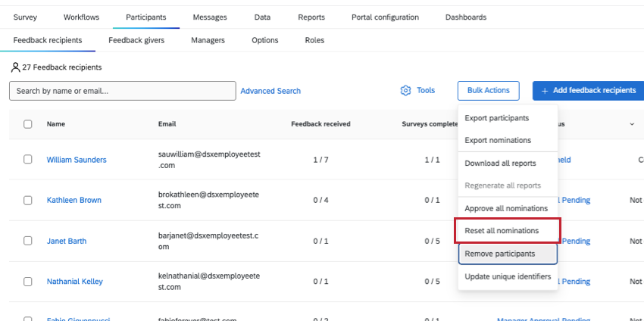Image resolution: width=644 pixels, height=321 pixels.
Task: Click the feedback recipients person icon
Action: (16, 67)
